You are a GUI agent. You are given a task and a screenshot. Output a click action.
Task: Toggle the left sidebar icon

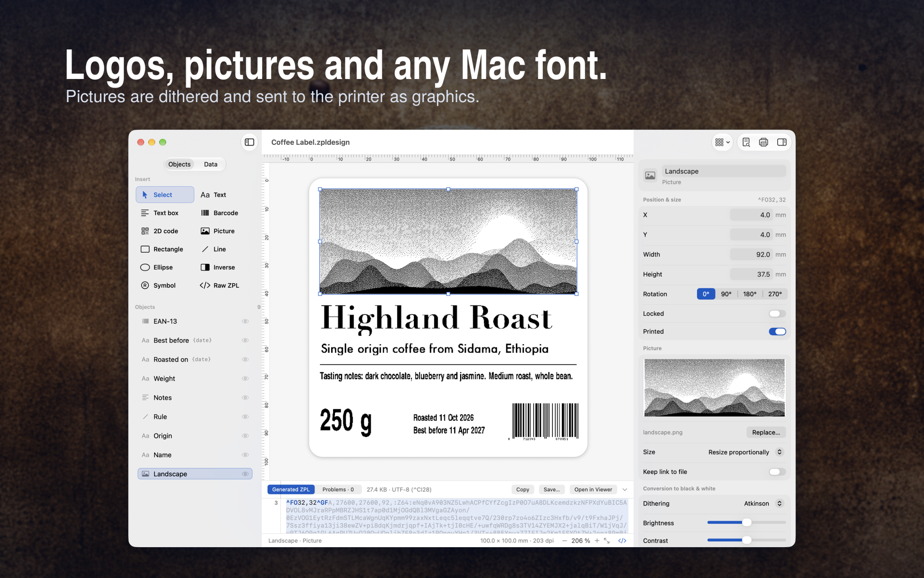click(x=249, y=142)
